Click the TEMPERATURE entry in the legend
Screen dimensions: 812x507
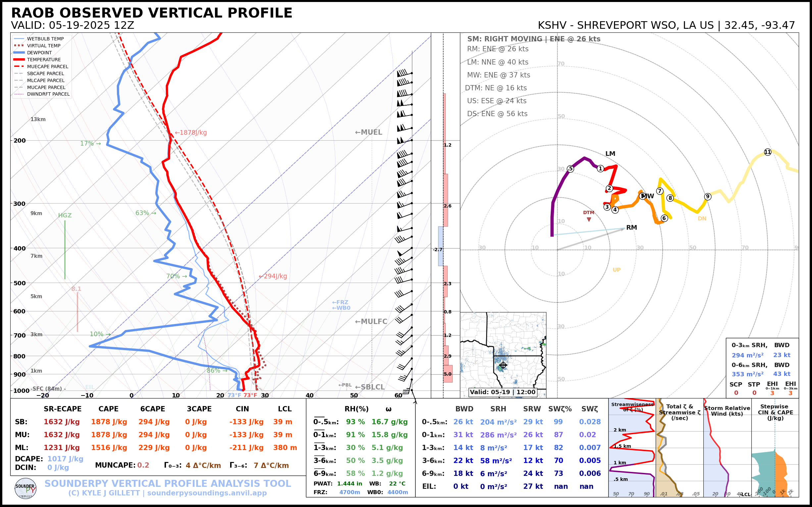44,60
